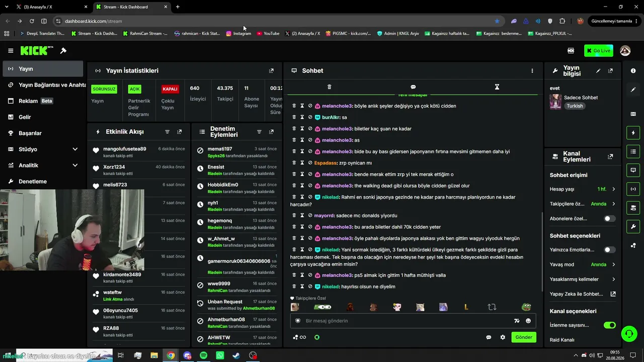Pop out the Kanal Eylemleri panel
The width and height of the screenshot is (644, 362).
click(x=610, y=157)
